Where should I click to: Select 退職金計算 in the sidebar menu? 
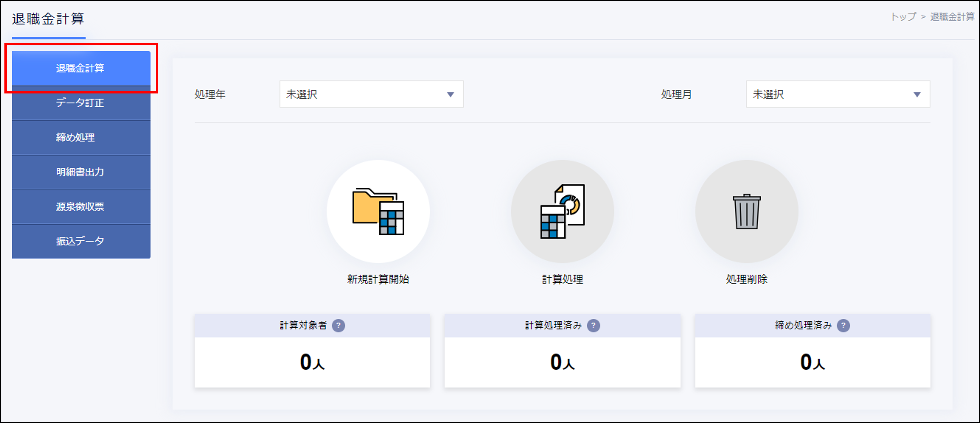point(81,68)
